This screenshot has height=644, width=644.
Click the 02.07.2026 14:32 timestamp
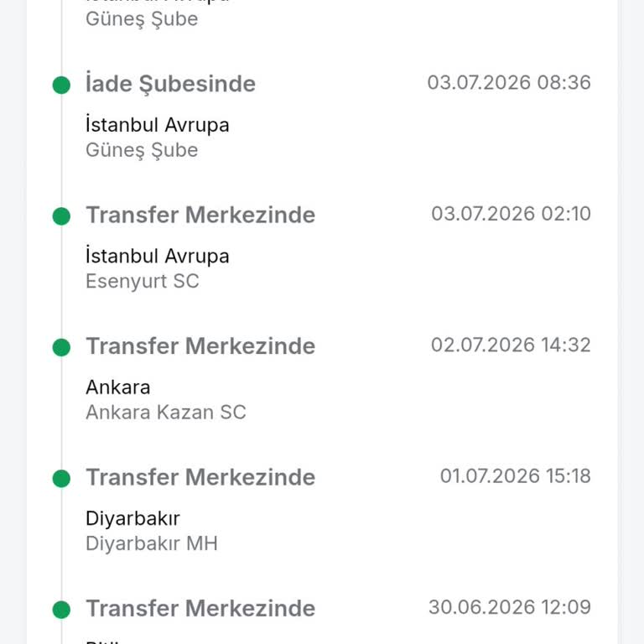[x=511, y=345]
